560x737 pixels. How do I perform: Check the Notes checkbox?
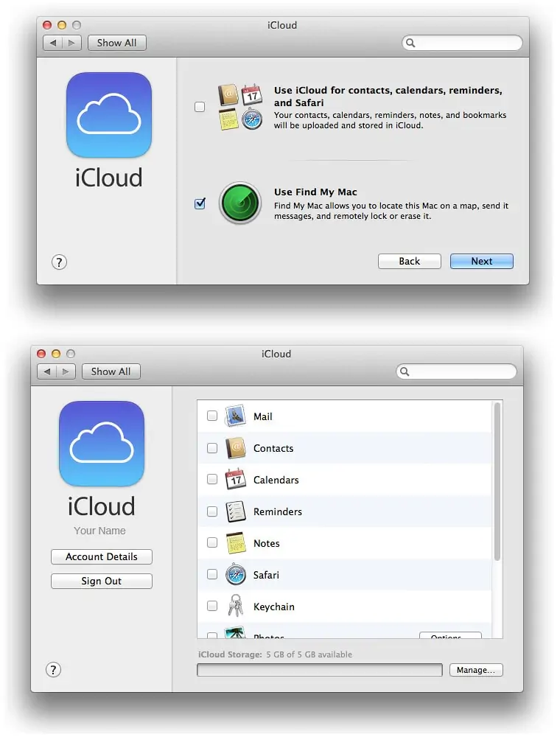[x=212, y=543]
